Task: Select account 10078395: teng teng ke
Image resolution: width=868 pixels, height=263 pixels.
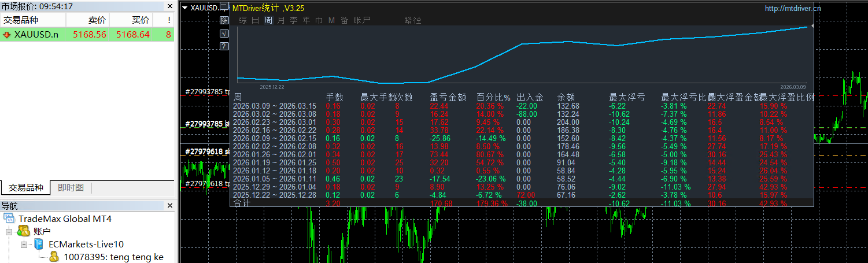Action: coord(113,257)
